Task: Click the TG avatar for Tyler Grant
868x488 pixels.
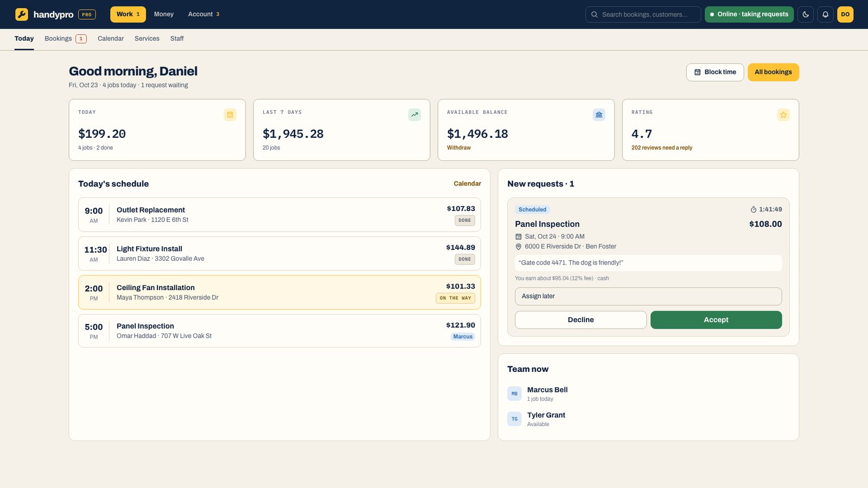Action: [514, 419]
